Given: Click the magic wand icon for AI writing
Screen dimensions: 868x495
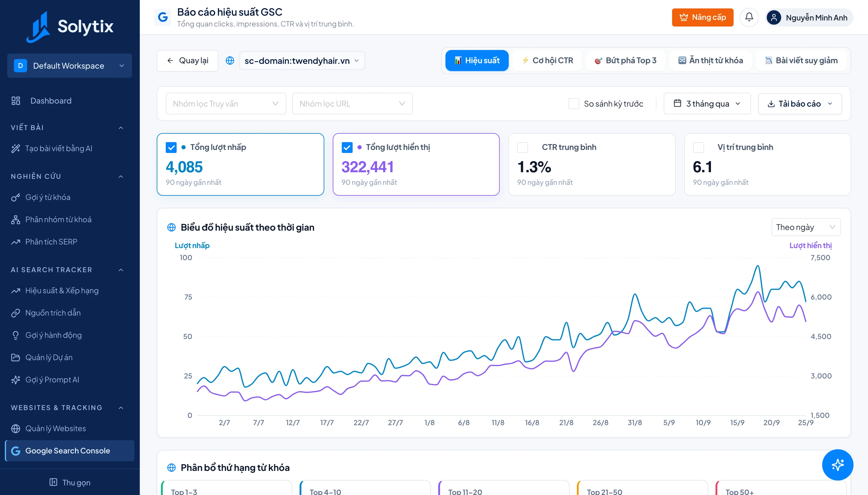Looking at the screenshot, I should point(16,148).
